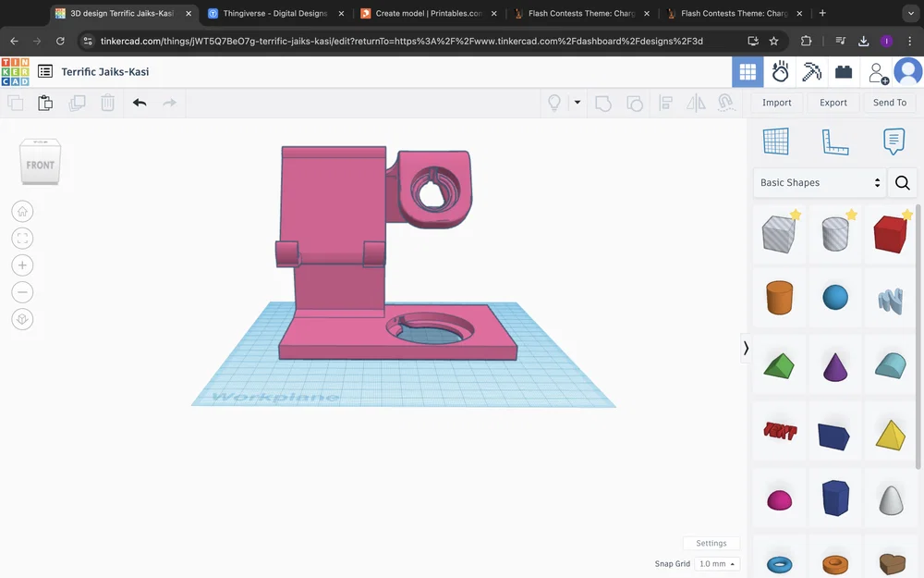Pick the blue Polygon shape

pos(835,498)
